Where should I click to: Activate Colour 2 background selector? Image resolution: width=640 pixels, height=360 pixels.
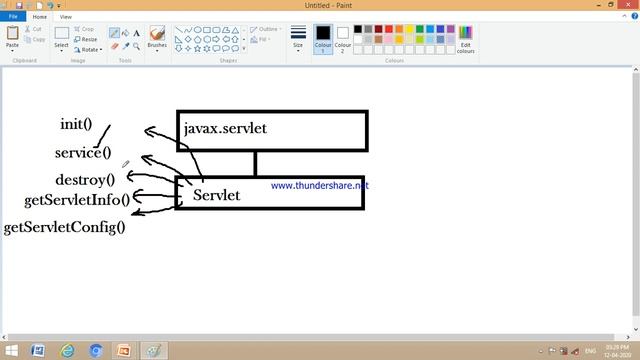pos(343,39)
